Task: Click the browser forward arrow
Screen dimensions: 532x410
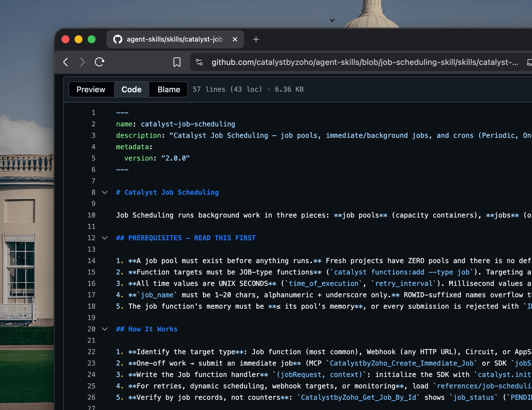Action: pos(82,62)
